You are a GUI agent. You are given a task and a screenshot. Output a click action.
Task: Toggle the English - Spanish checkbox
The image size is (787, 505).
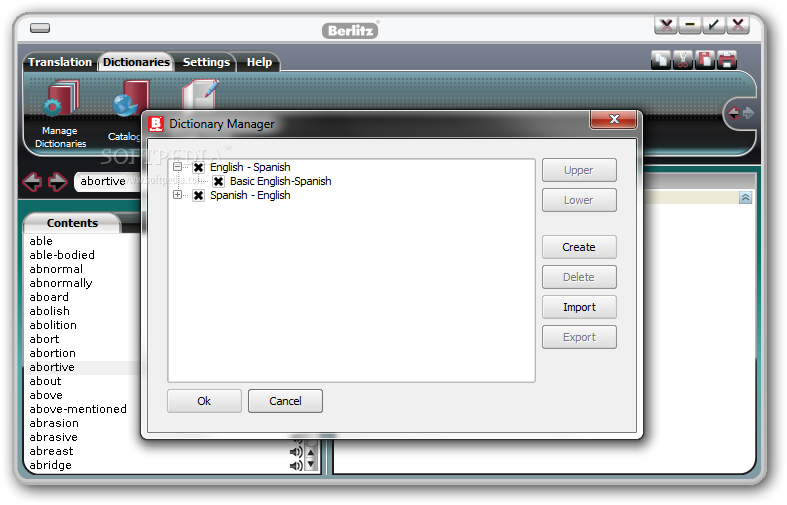(199, 168)
